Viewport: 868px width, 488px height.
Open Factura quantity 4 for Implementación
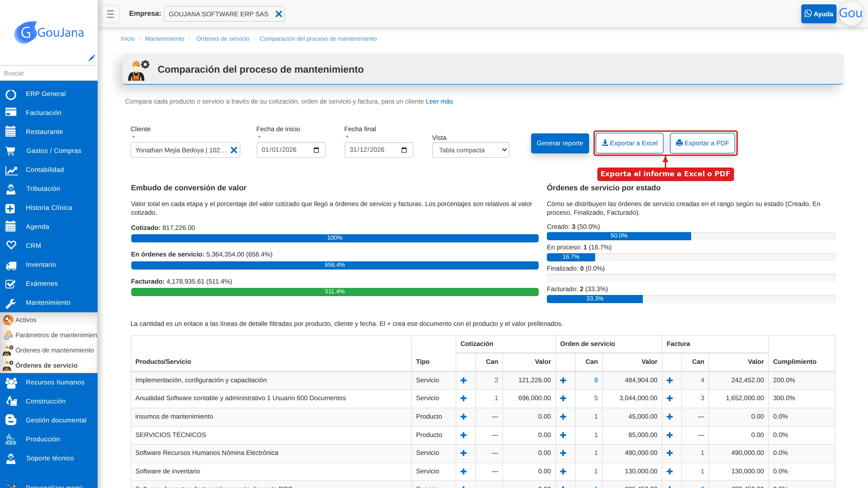click(702, 380)
